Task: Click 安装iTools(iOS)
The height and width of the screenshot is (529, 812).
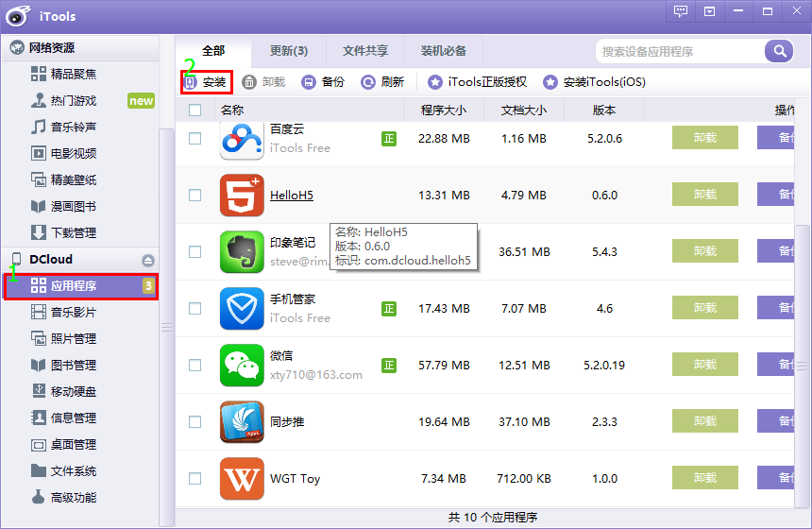Action: (x=594, y=82)
